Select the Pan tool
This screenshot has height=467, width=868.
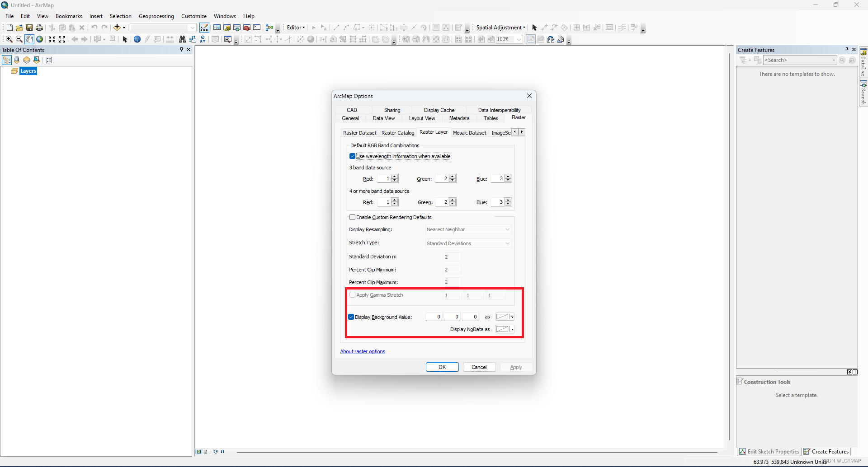pyautogui.click(x=29, y=39)
